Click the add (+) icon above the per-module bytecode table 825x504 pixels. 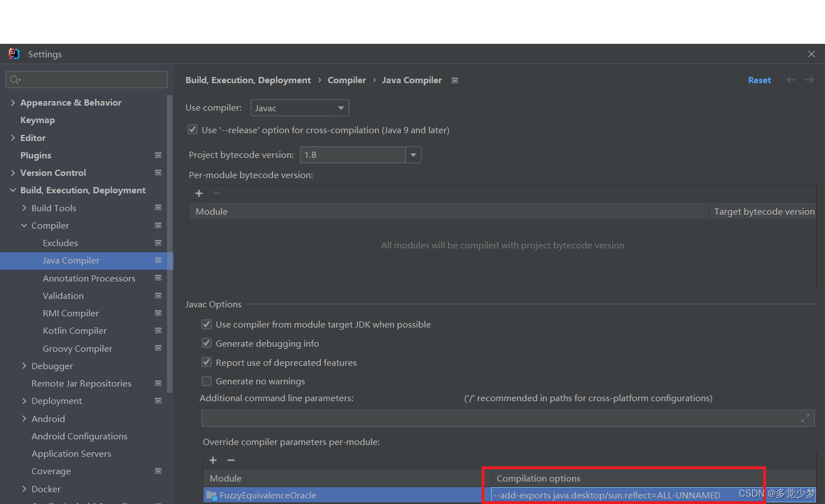pos(199,193)
